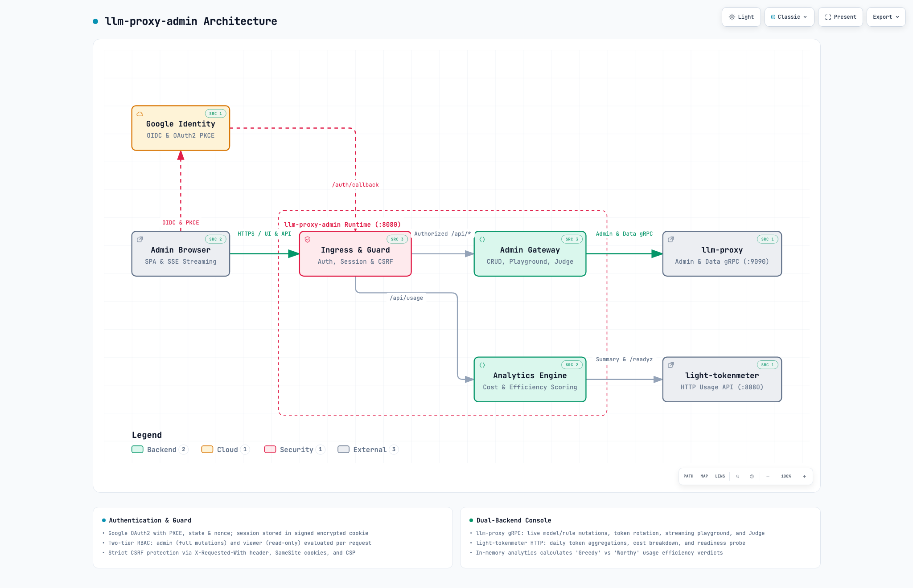Select the Cloud legend swatch
913x588 pixels.
[x=207, y=449]
